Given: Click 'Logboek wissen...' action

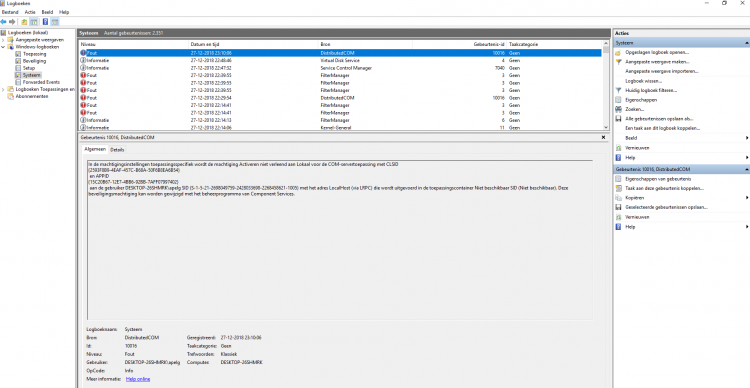Looking at the screenshot, I should pos(643,81).
